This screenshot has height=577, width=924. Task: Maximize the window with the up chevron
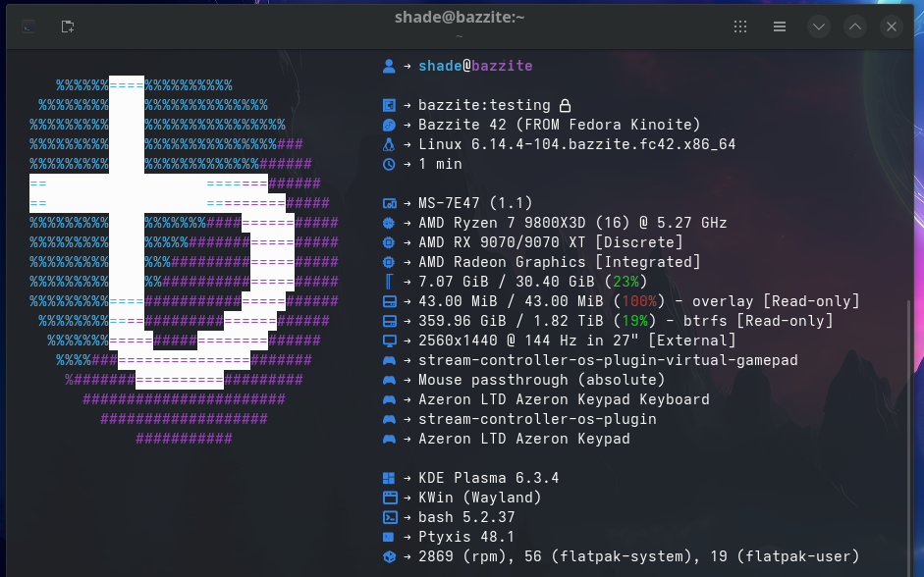pos(855,26)
